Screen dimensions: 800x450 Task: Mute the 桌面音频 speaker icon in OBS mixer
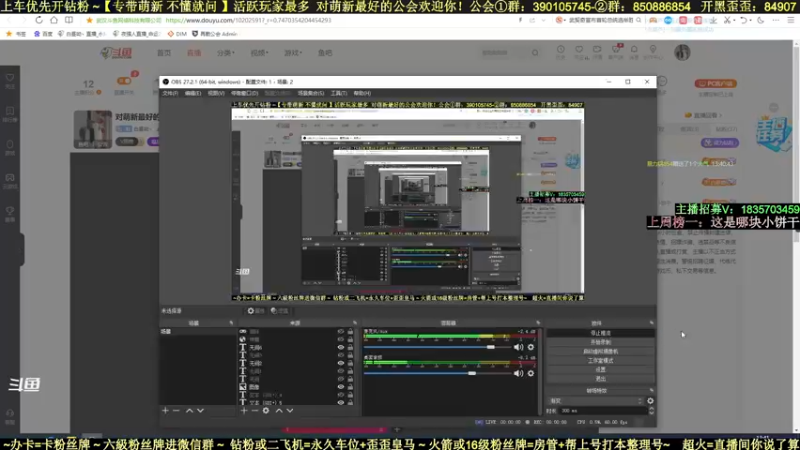click(518, 373)
